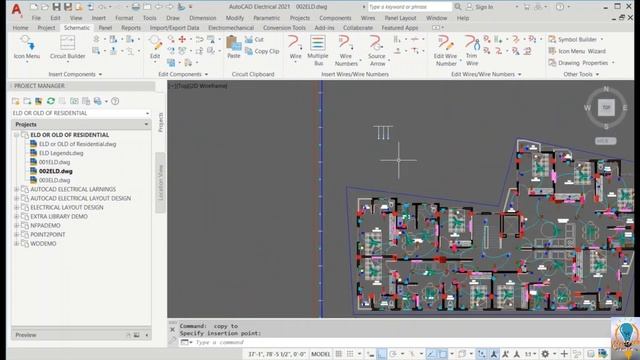Screen dimensions: 640x360
Task: Toggle snap mode in status bar
Action: (350, 354)
